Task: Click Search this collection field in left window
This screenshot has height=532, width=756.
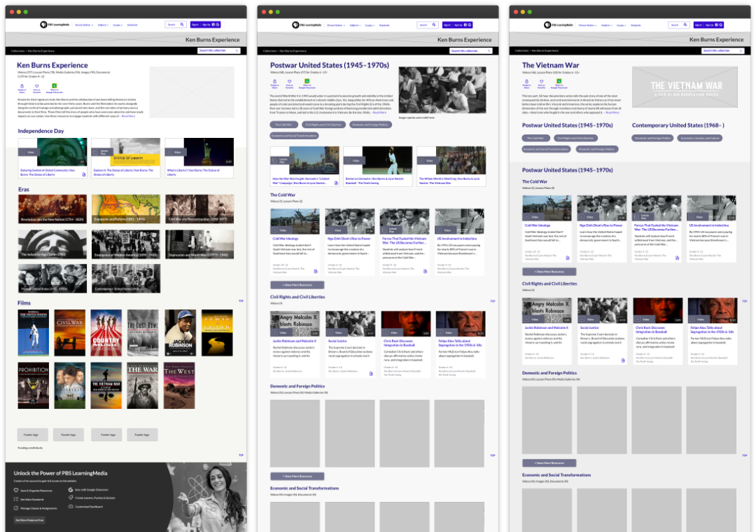Action: coord(219,50)
